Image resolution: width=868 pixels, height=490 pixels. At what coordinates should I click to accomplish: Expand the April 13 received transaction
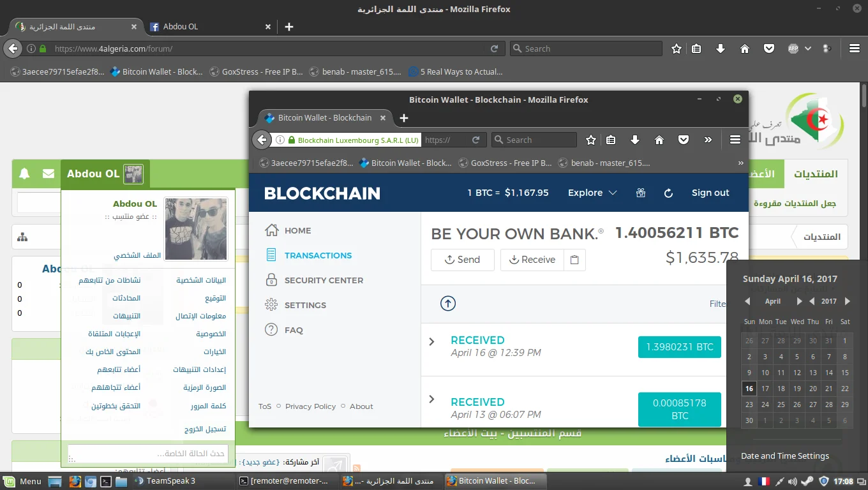click(432, 399)
